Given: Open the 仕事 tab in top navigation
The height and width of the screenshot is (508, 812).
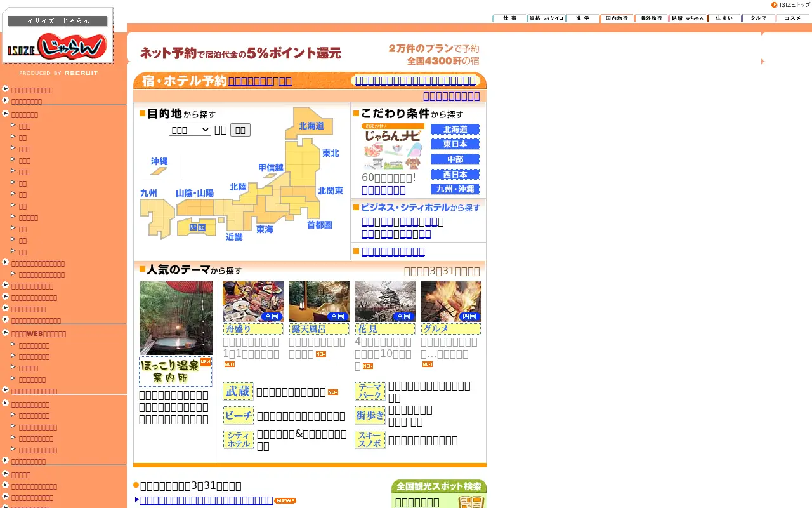Looking at the screenshot, I should pos(509,18).
